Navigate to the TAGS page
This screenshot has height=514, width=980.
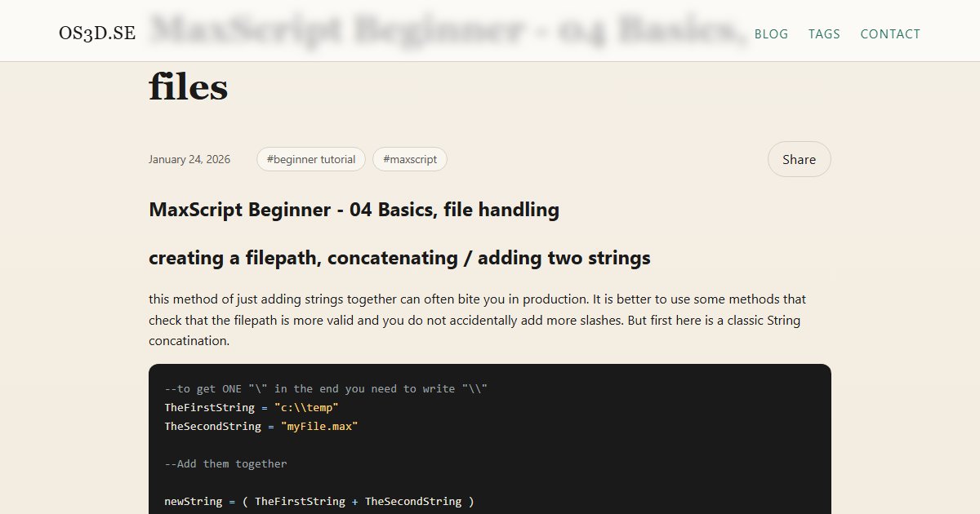click(x=824, y=33)
